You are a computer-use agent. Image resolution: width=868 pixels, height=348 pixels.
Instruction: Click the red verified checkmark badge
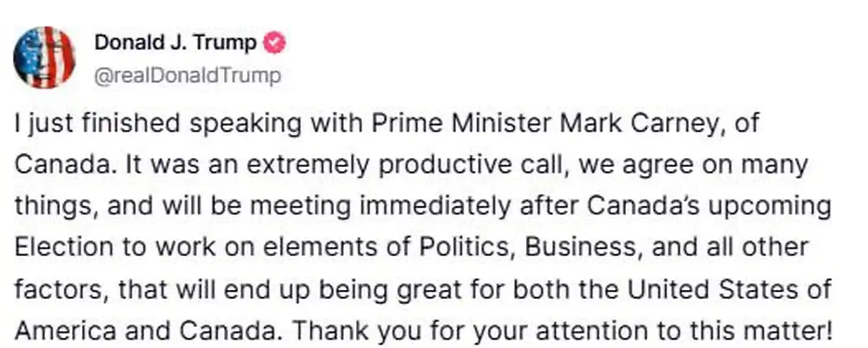coord(275,43)
